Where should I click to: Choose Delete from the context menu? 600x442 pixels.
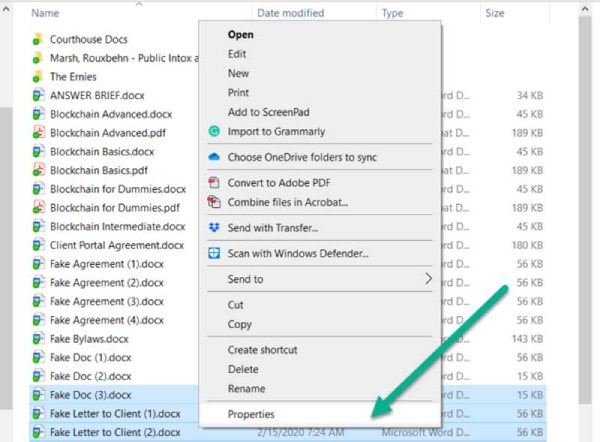point(243,369)
